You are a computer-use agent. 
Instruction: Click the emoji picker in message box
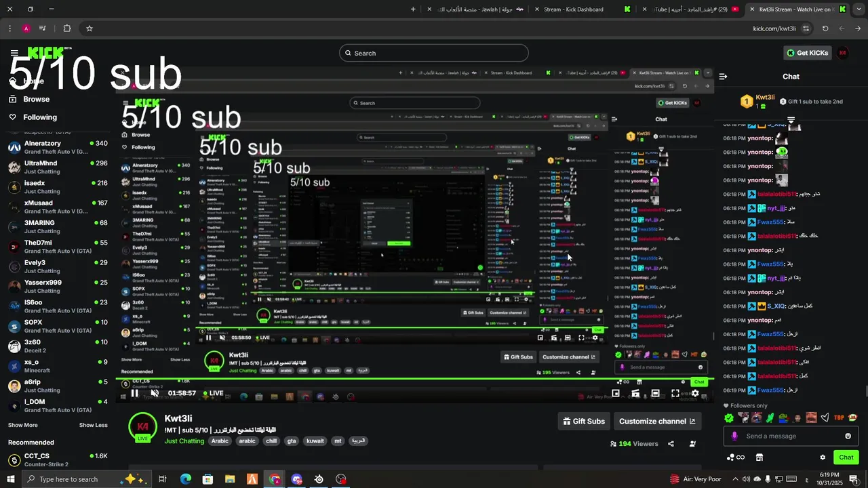[x=848, y=436]
